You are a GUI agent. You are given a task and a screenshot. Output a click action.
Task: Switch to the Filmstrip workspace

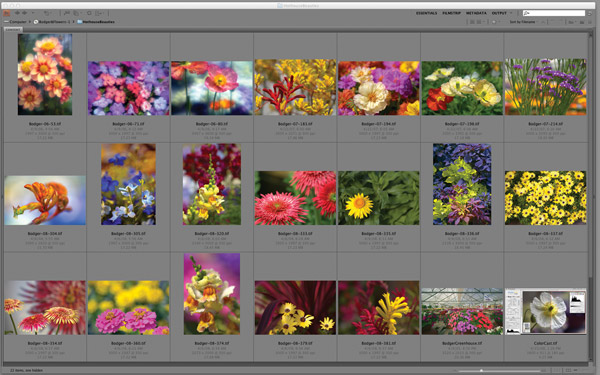tap(452, 13)
